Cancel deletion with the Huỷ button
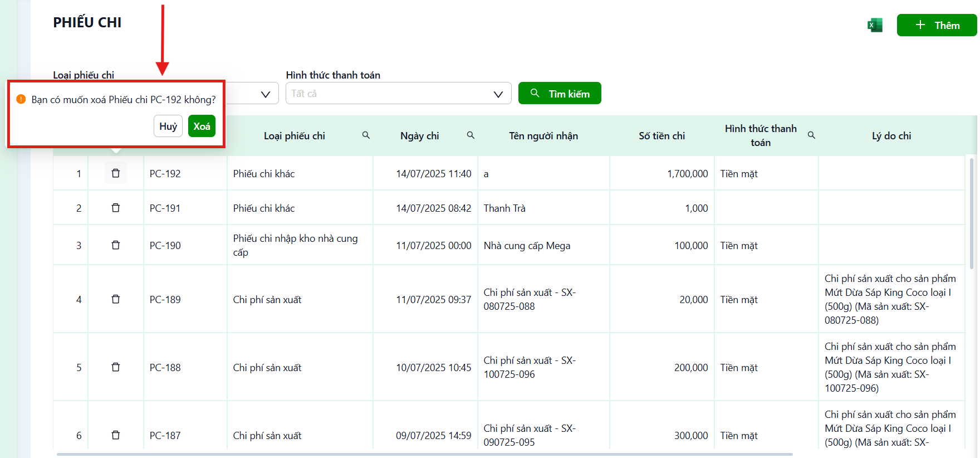980x458 pixels. coord(168,126)
